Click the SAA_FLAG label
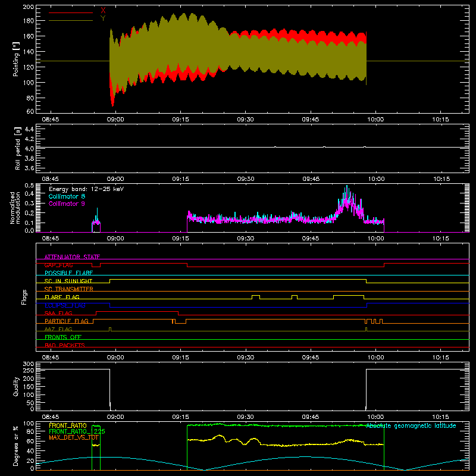 (58, 313)
